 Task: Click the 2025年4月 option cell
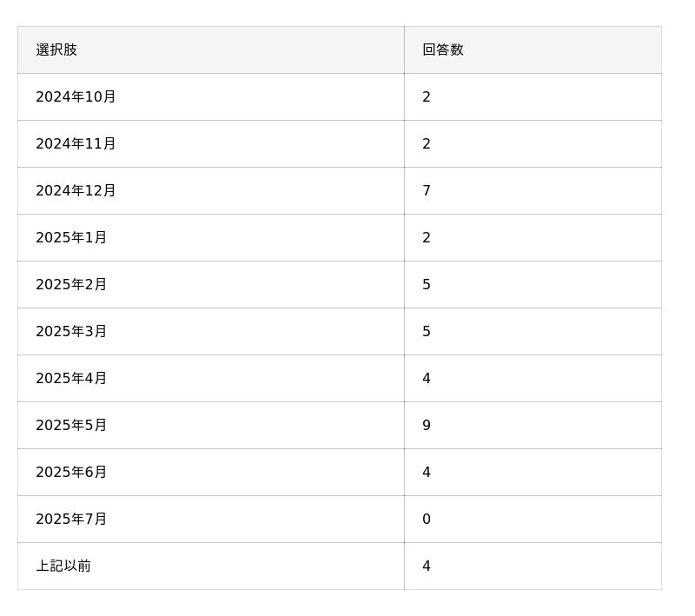pos(71,379)
